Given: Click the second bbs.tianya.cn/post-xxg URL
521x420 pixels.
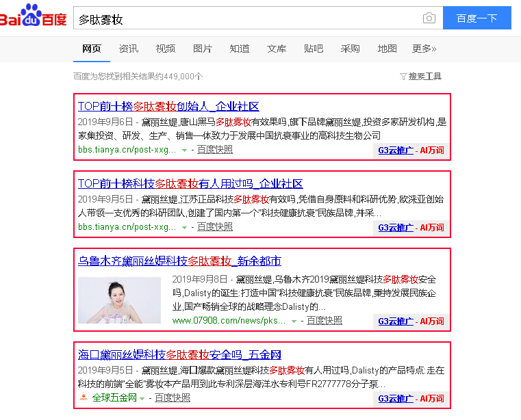Looking at the screenshot, I should (x=127, y=227).
